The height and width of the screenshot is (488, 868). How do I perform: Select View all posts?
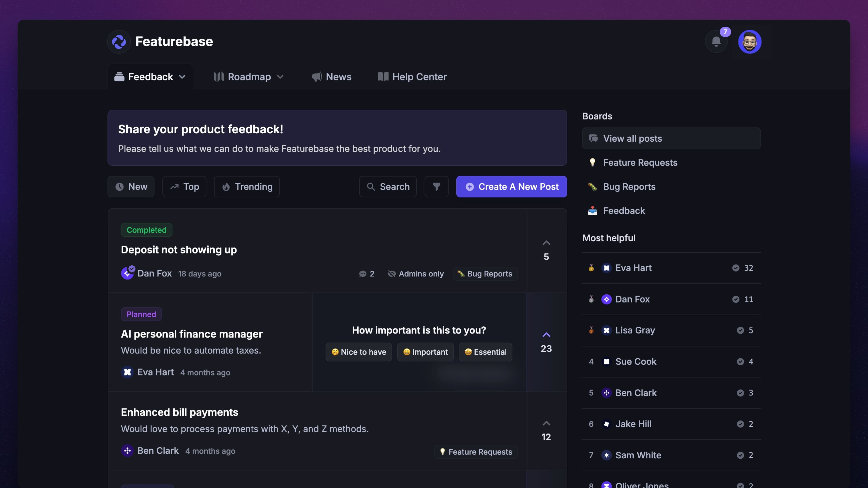[x=632, y=138]
